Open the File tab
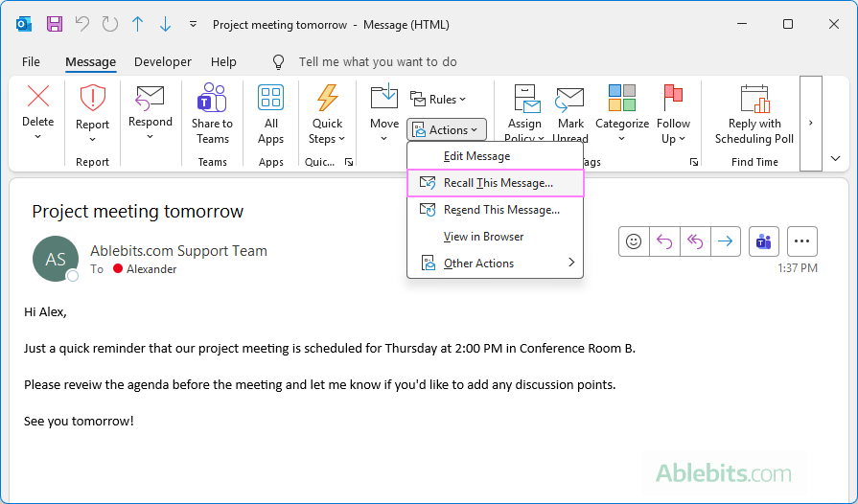858x504 pixels. point(31,61)
